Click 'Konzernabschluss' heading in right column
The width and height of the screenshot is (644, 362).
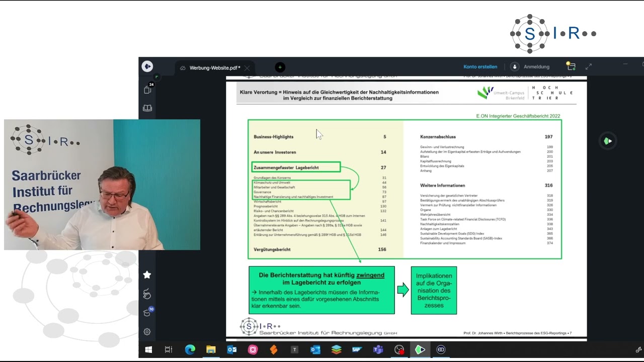pos(438,137)
